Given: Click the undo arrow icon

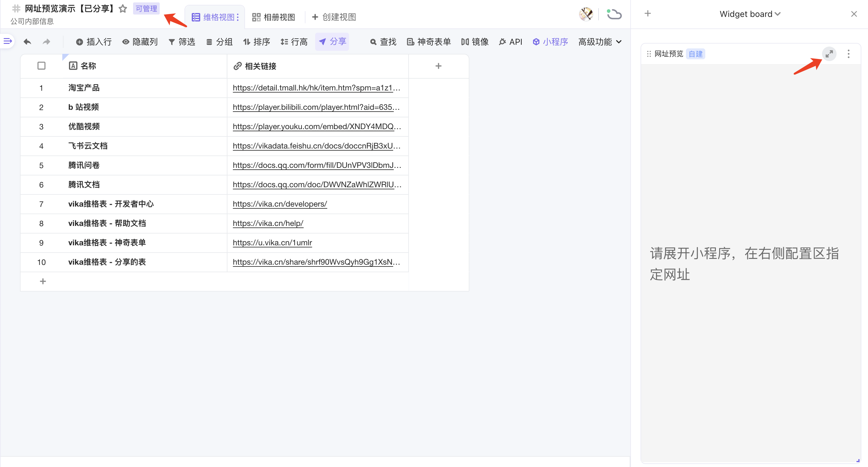Looking at the screenshot, I should click(x=27, y=42).
